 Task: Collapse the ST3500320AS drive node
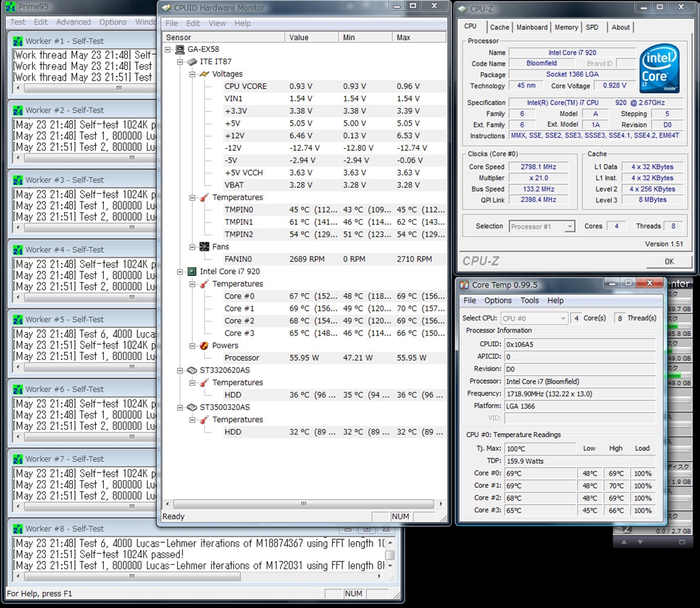[x=181, y=407]
